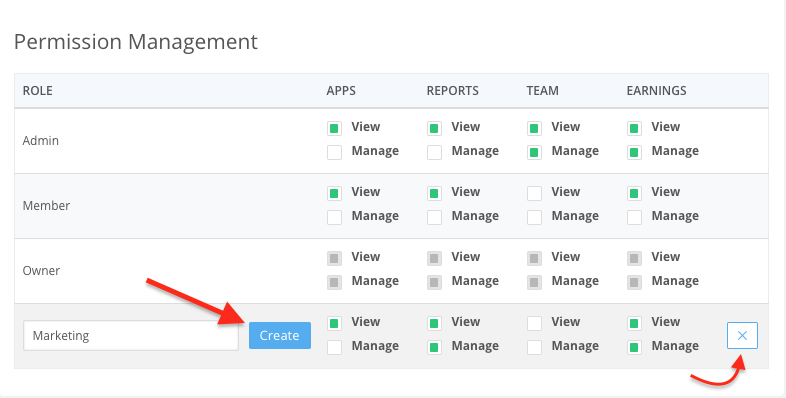Click Owner Reports View checkbox
Image resolution: width=786 pixels, height=398 pixels.
(435, 259)
